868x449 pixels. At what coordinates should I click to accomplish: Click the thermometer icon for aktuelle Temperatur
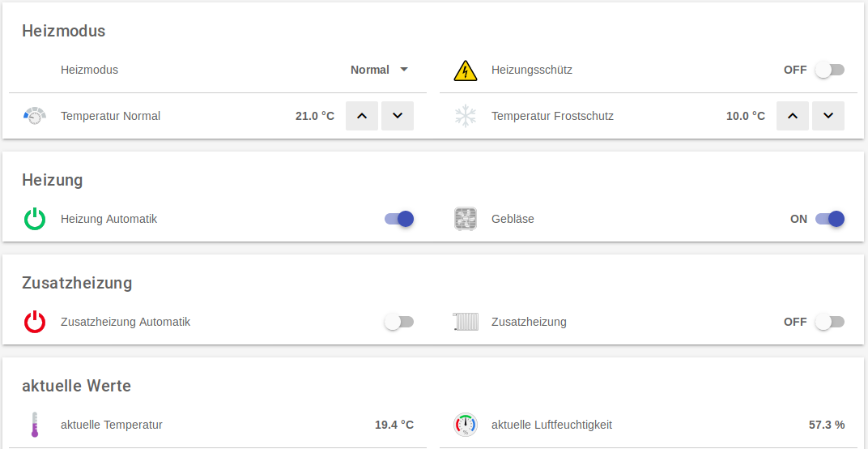coord(35,425)
